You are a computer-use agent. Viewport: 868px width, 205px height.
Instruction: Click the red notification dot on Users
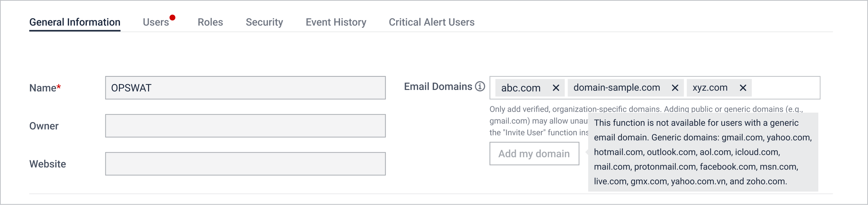172,18
